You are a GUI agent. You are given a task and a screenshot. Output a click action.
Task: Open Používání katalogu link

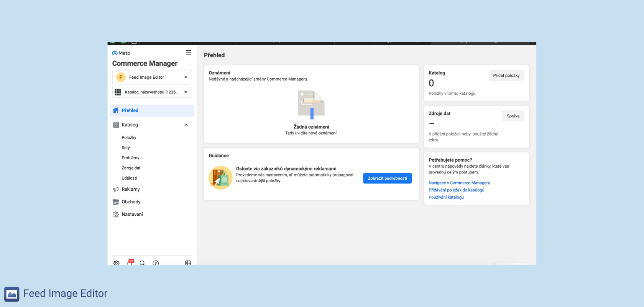(446, 197)
